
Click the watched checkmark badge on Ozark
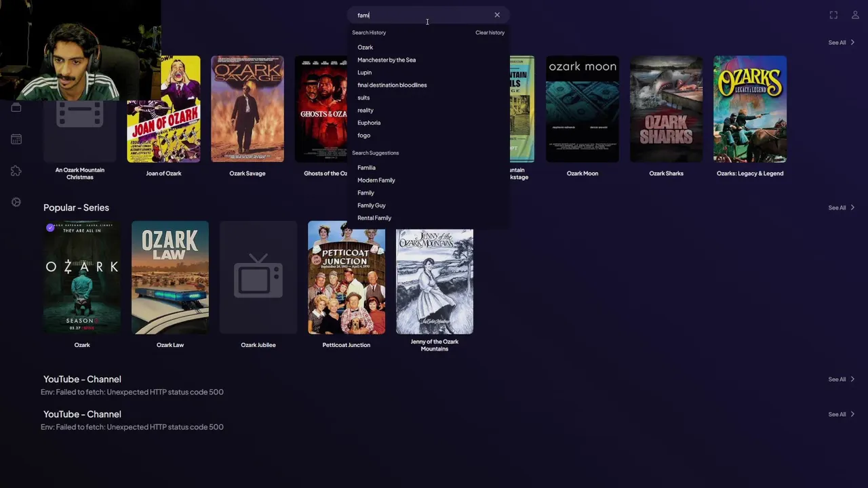coord(50,228)
